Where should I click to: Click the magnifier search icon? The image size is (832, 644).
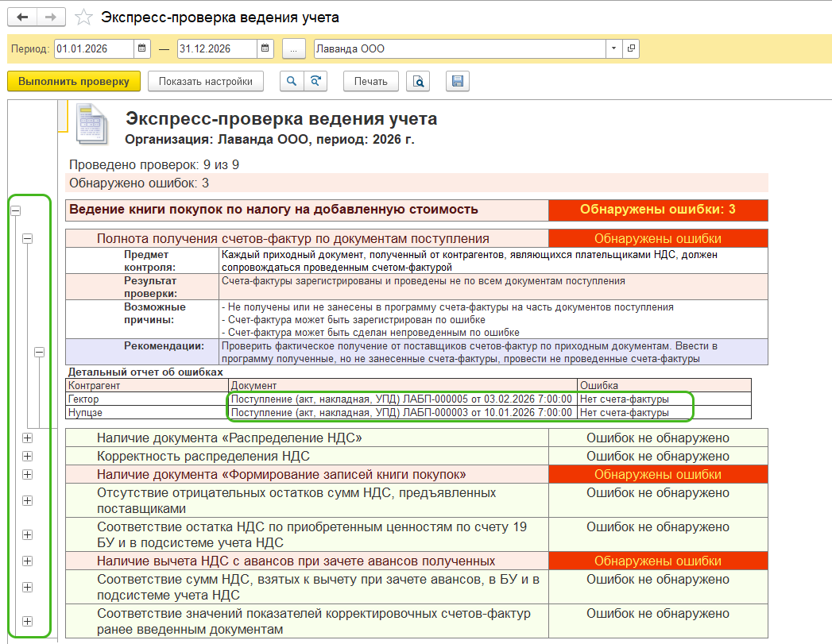pos(292,81)
